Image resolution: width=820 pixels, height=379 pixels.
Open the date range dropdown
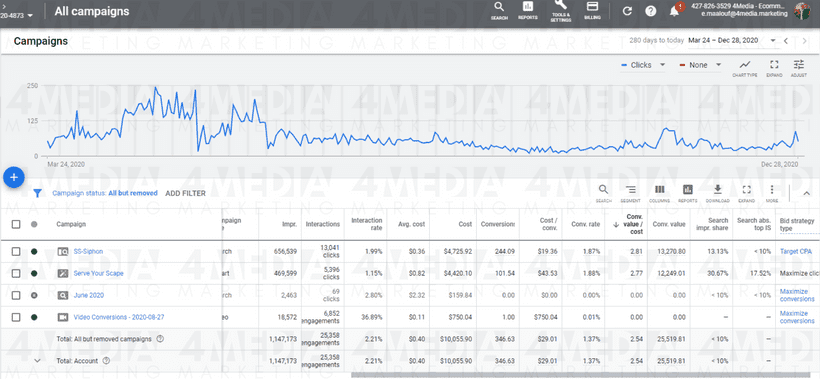tap(732, 40)
